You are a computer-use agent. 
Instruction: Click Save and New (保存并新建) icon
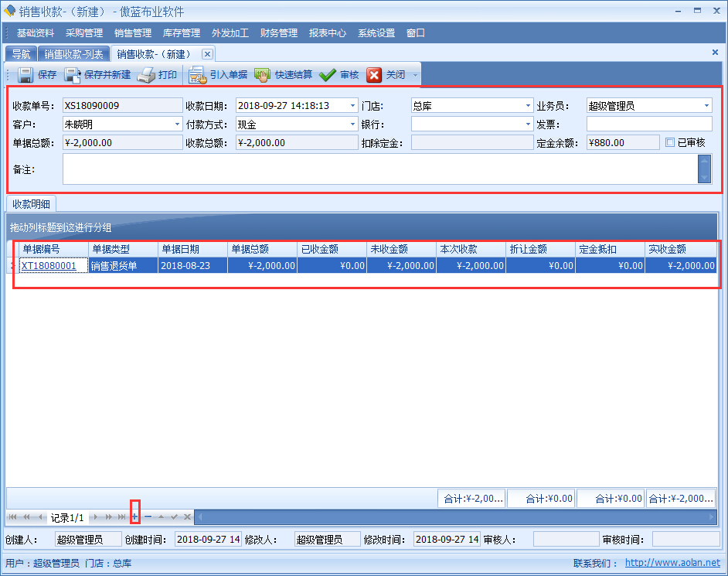72,75
